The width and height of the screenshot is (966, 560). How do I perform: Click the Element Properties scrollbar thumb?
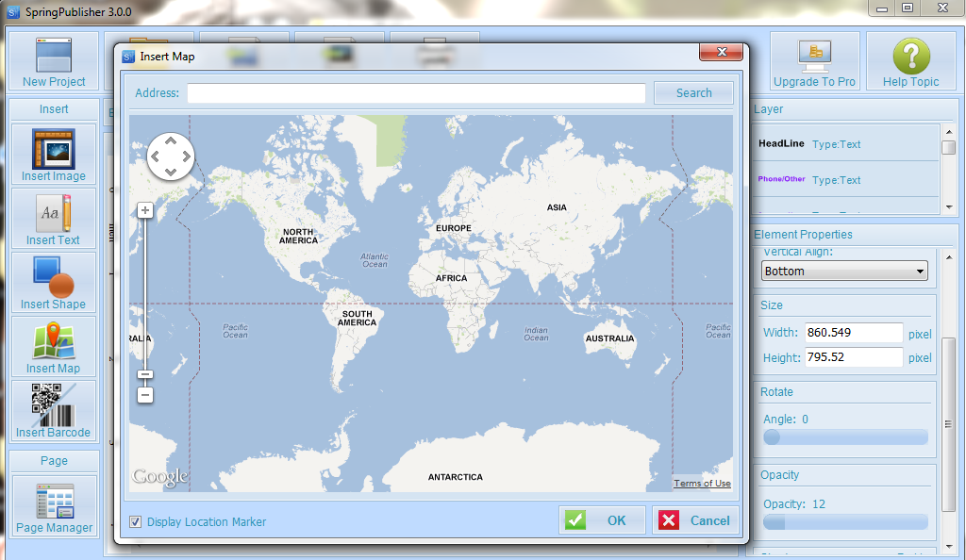[x=949, y=424]
